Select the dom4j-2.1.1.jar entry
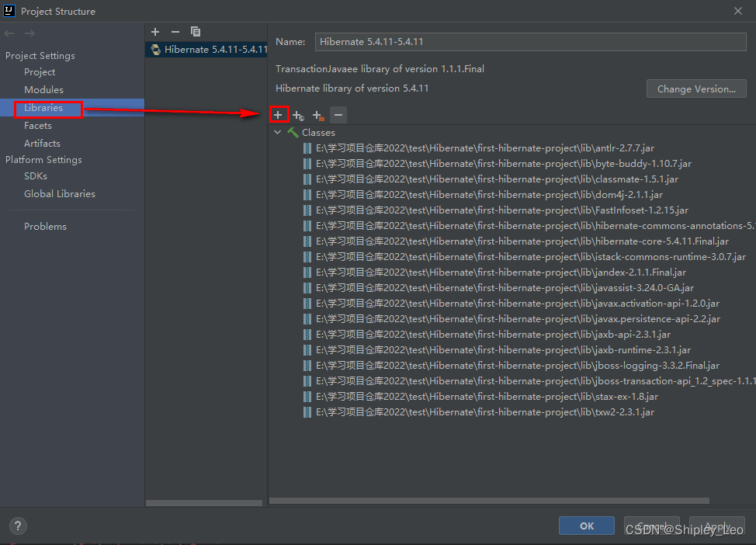 (489, 195)
